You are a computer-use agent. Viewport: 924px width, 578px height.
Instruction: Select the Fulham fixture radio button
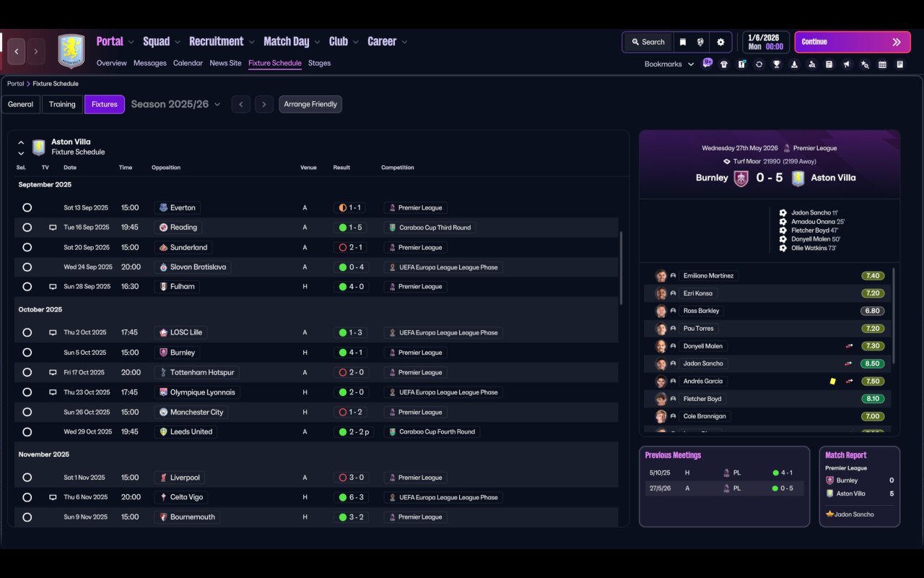(x=27, y=287)
